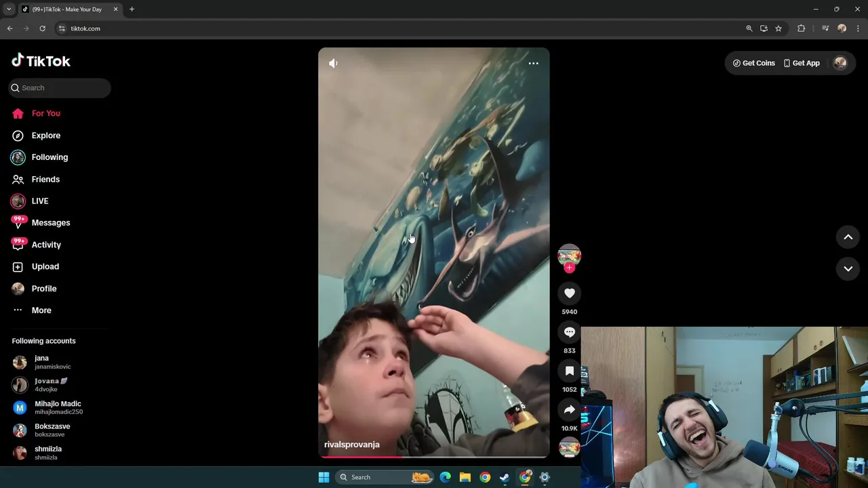Click install app icon in address bar
868x488 pixels.
(x=764, y=28)
